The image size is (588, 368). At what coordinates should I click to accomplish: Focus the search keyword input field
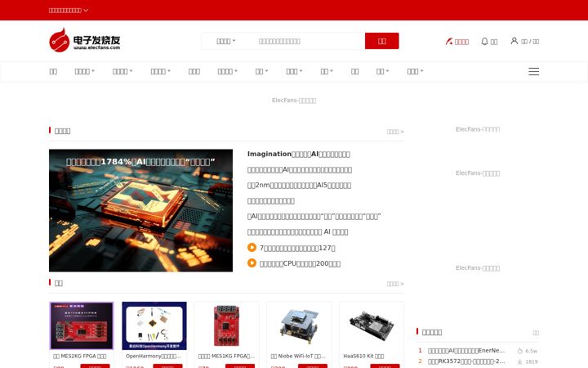coord(308,41)
